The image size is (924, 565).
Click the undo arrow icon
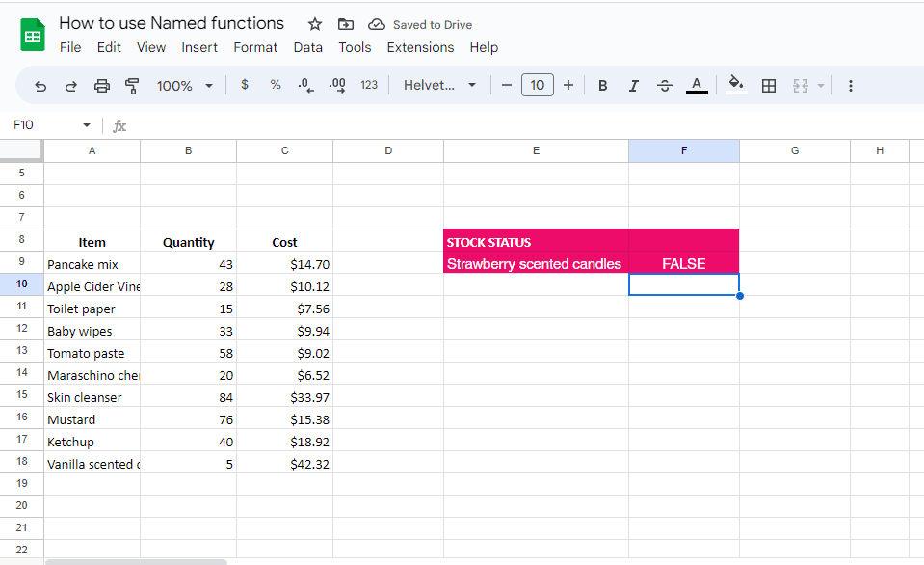[x=40, y=86]
